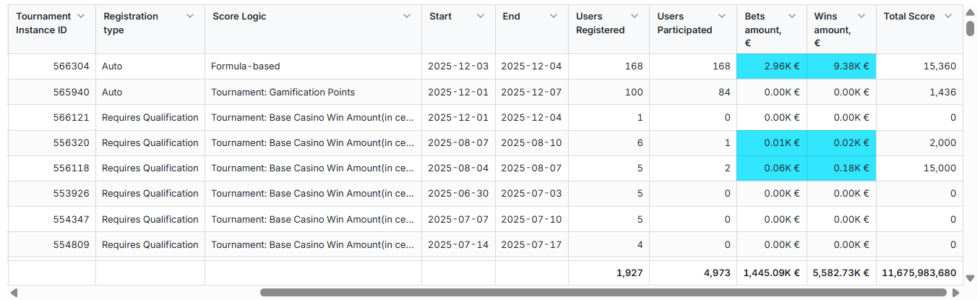Image resolution: width=980 pixels, height=300 pixels.
Task: Open the Score Logic column filter chevron
Action: [x=408, y=16]
